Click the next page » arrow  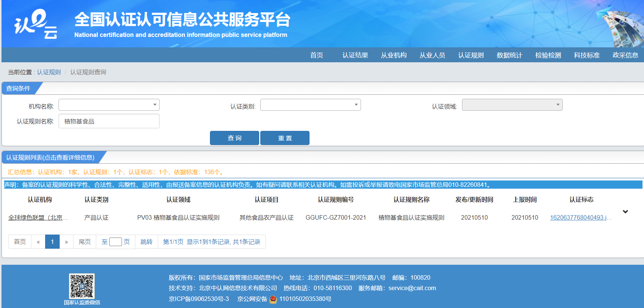(x=66, y=242)
